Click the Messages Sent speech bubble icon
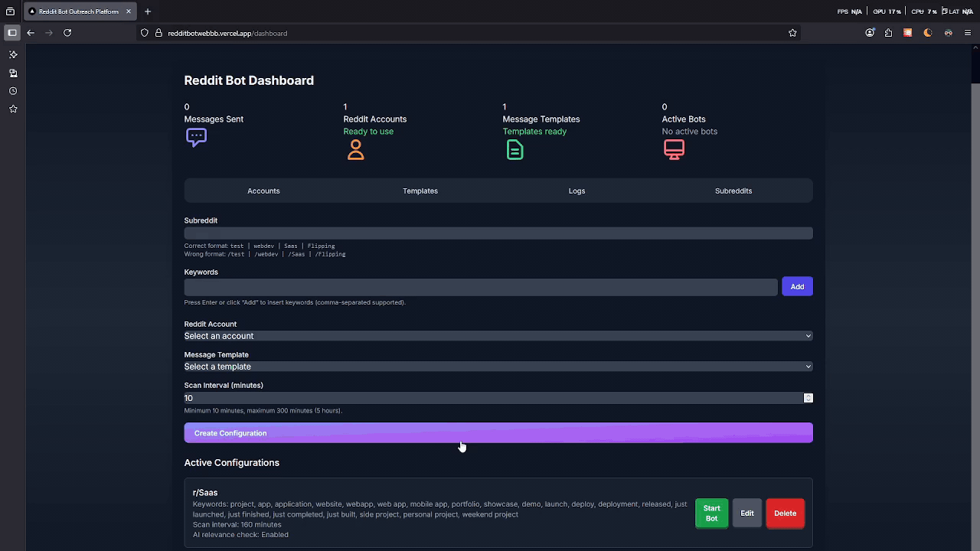980x551 pixels. (196, 137)
